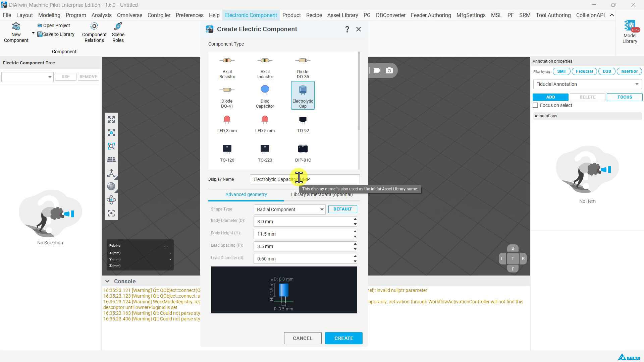Click the Display Name text field
The width and height of the screenshot is (644, 362).
(x=305, y=179)
